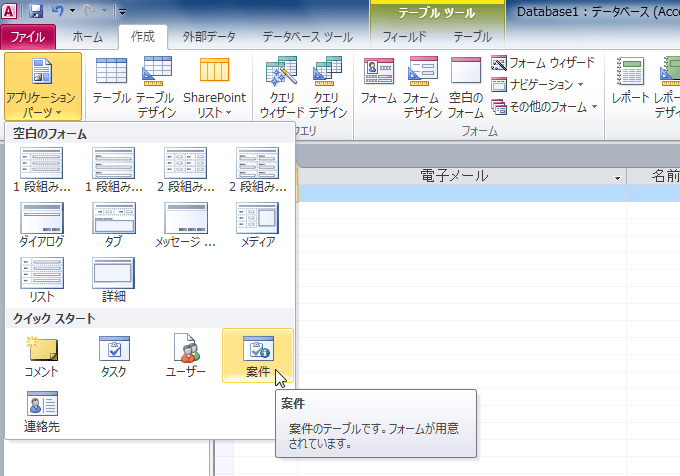
Task: Choose the タブ form template
Action: click(114, 225)
